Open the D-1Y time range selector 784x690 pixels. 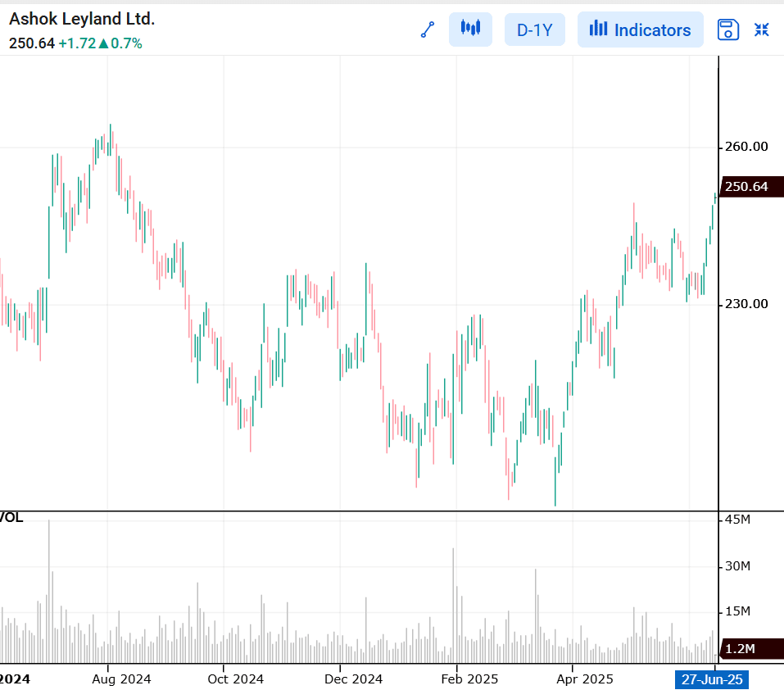535,30
